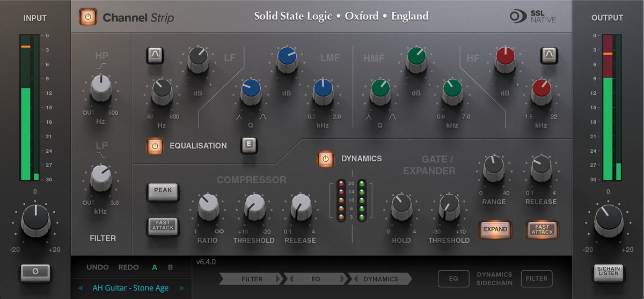Click the EQ block in the routing order
This screenshot has width=644, height=299.
(x=315, y=279)
